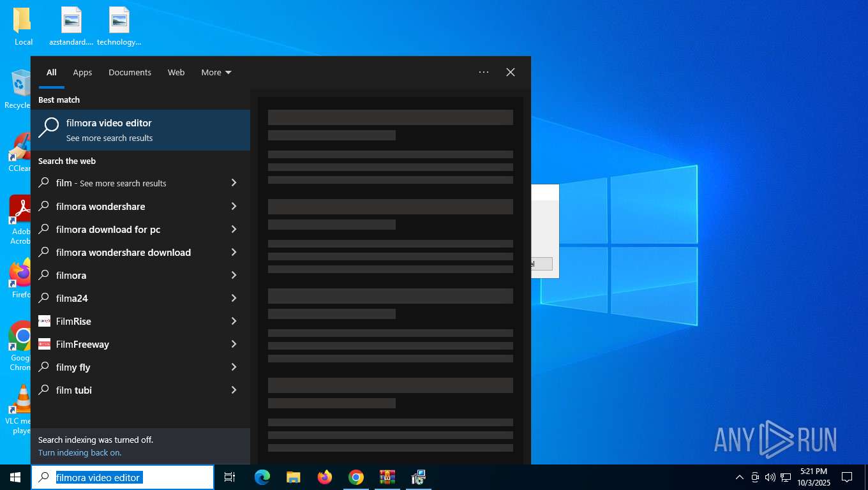
Task: Expand arrow for 'film' suggestion
Action: coord(234,183)
